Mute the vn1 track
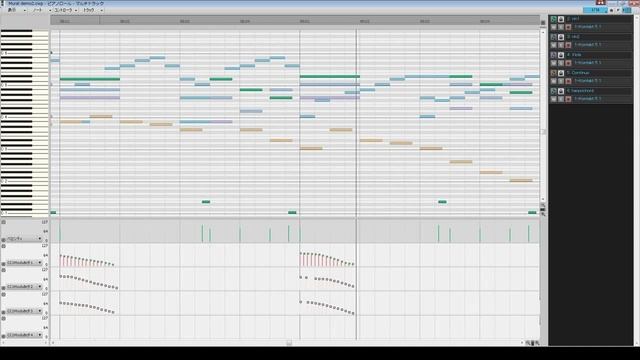 click(553, 27)
